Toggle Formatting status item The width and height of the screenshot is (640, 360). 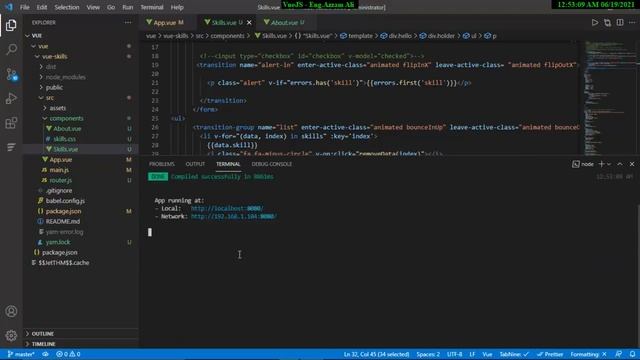click(x=588, y=354)
